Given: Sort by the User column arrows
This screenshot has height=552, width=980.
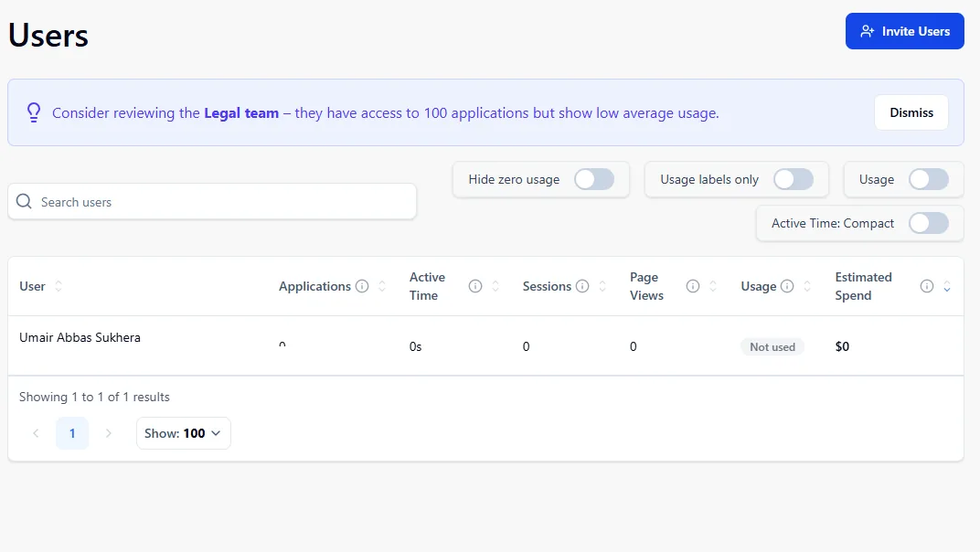Looking at the screenshot, I should (x=59, y=286).
